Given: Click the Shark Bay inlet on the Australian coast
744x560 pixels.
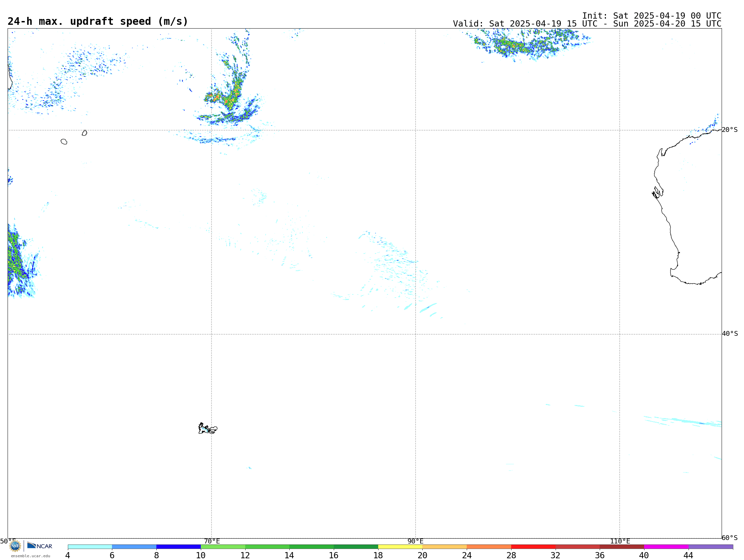Looking at the screenshot, I should pos(658,192).
